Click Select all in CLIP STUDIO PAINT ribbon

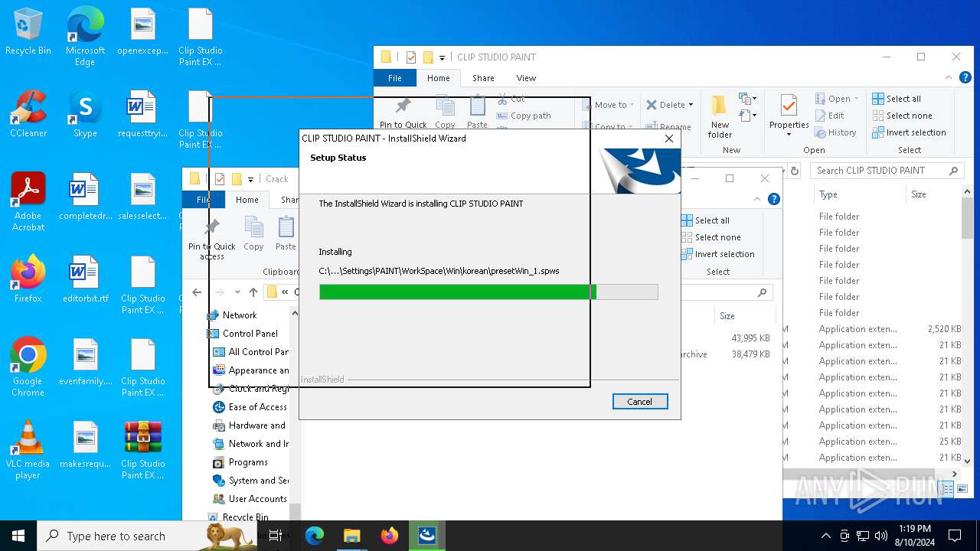pos(897,99)
